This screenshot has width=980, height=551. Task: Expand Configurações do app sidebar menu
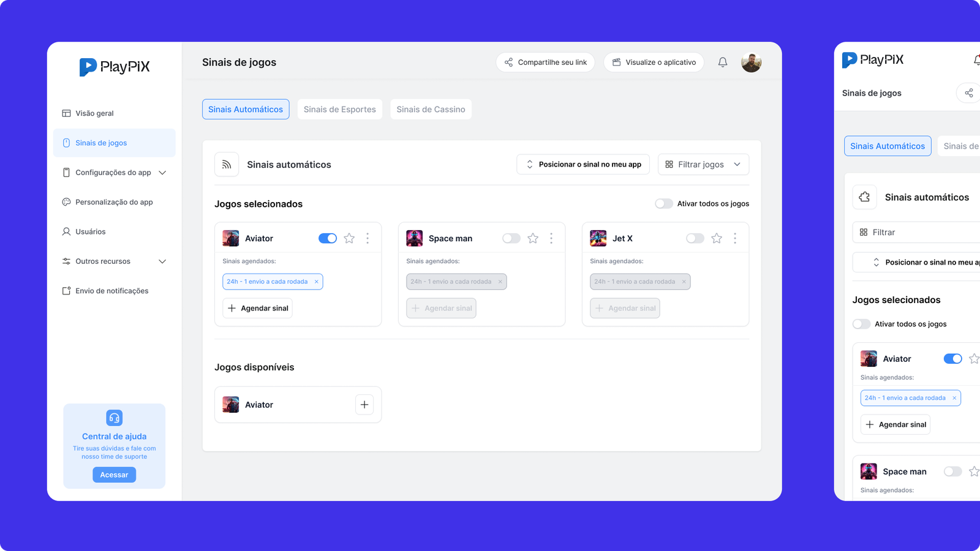[x=115, y=173]
